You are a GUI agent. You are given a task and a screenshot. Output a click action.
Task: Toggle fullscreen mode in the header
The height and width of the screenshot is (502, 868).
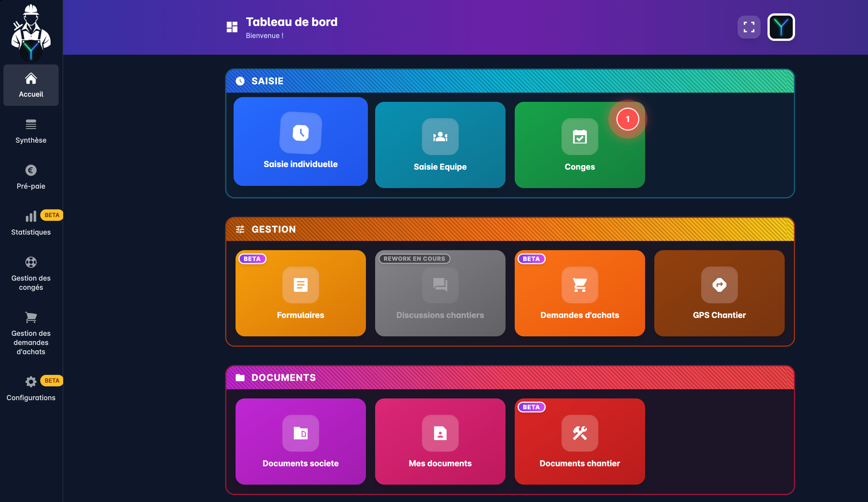749,27
